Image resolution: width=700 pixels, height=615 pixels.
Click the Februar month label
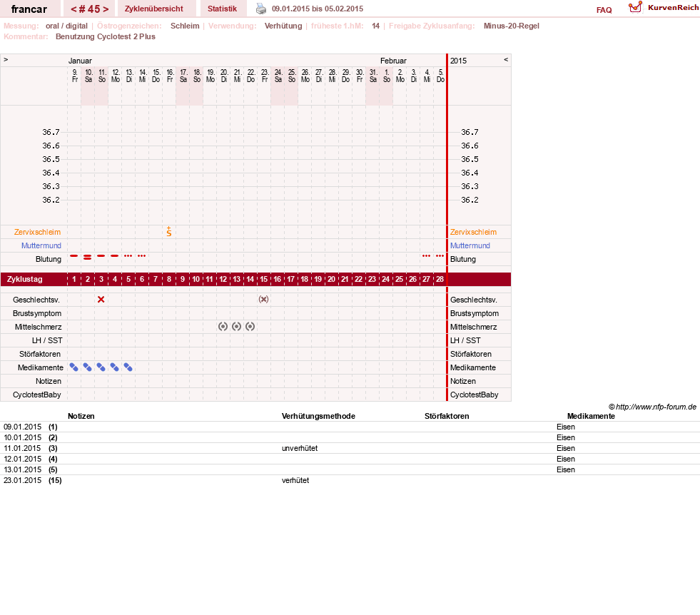(393, 61)
